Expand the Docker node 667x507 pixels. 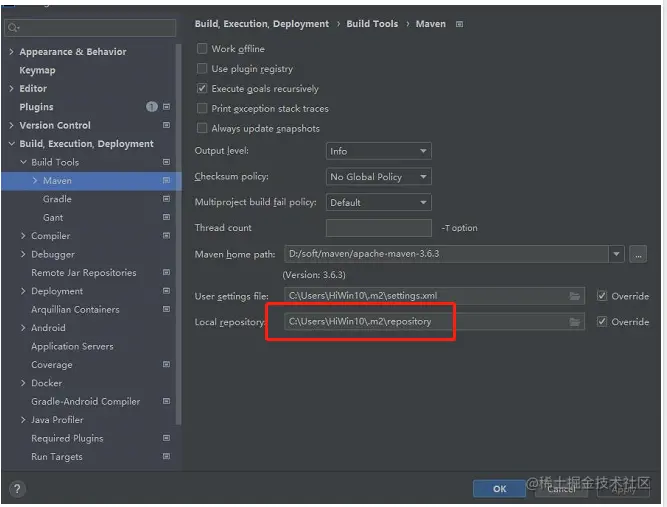point(23,383)
